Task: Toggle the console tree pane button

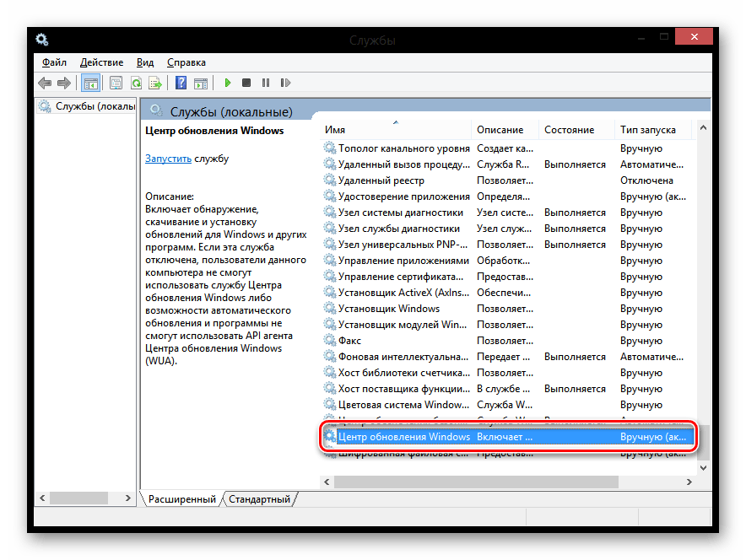Action: pos(90,83)
